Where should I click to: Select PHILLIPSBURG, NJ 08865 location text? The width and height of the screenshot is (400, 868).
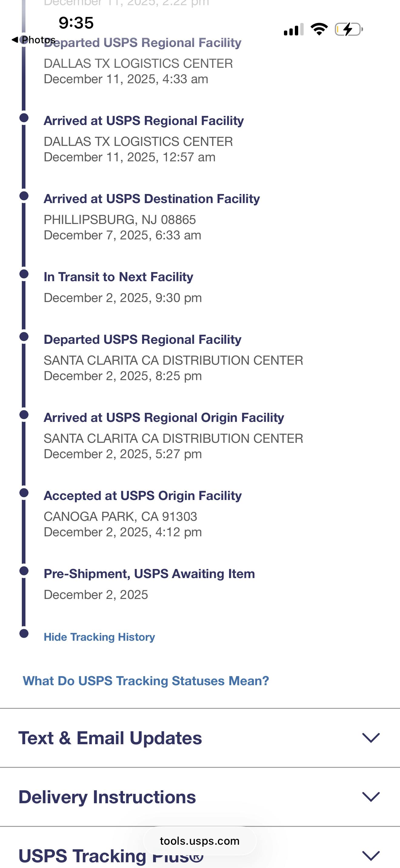tap(120, 220)
